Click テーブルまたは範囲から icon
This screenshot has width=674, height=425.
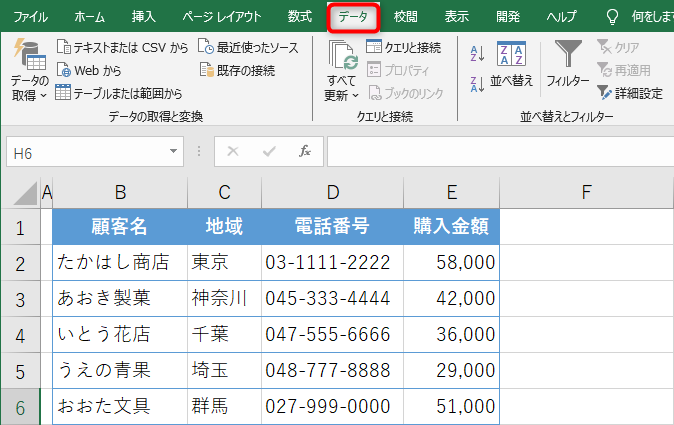64,93
